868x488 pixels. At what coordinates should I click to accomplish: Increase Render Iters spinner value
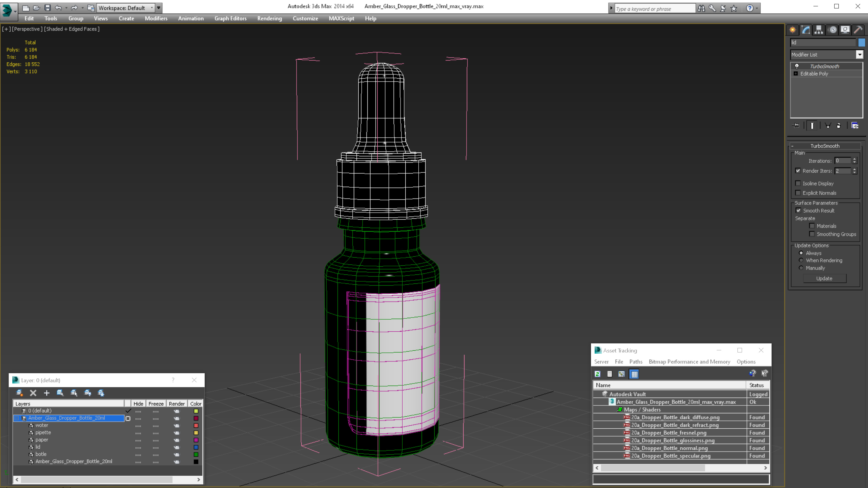coord(854,169)
